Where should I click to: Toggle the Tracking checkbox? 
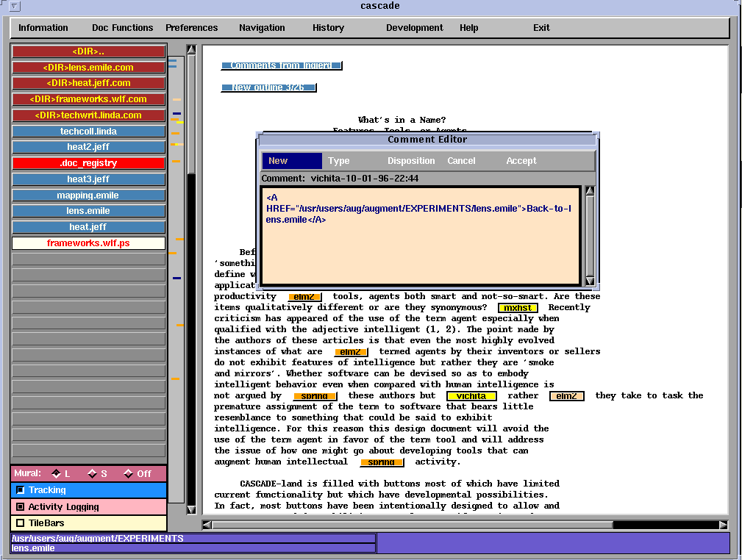point(21,490)
